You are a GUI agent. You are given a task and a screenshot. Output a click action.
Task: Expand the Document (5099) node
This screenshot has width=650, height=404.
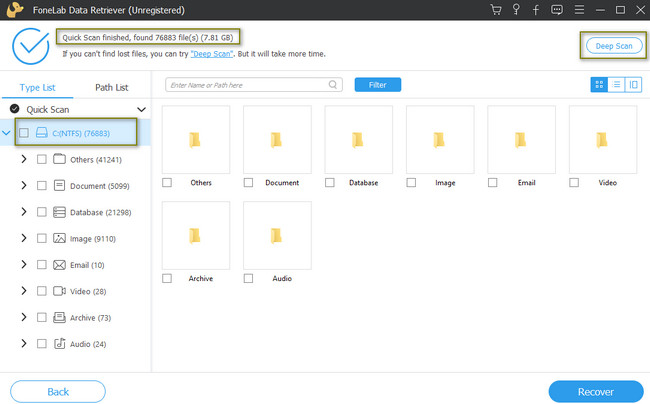[x=24, y=185]
